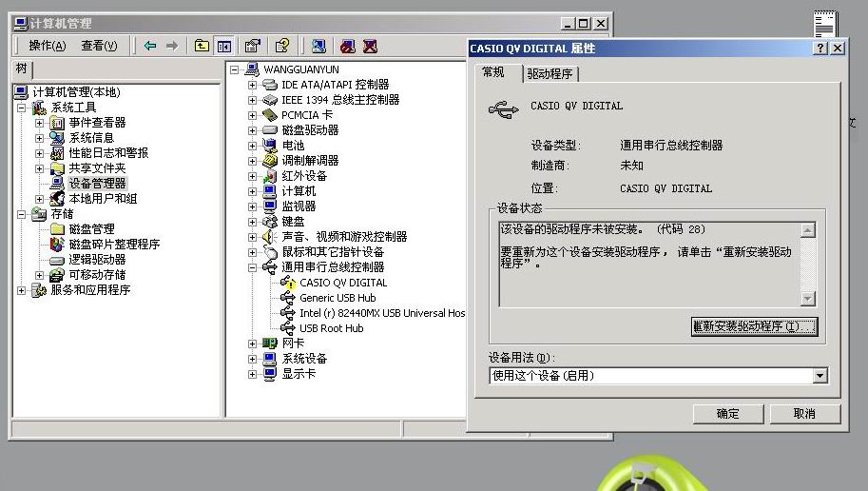
Task: Click the 确定 button
Action: click(x=728, y=414)
